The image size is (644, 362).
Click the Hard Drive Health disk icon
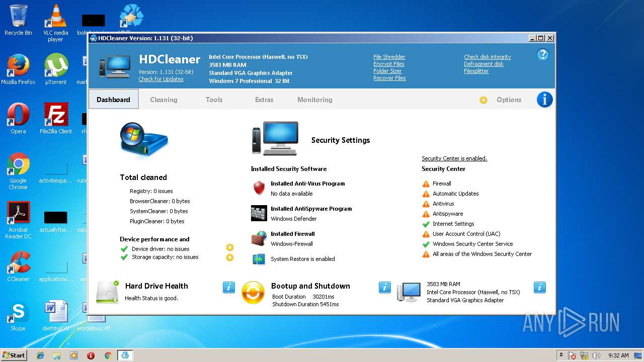108,292
